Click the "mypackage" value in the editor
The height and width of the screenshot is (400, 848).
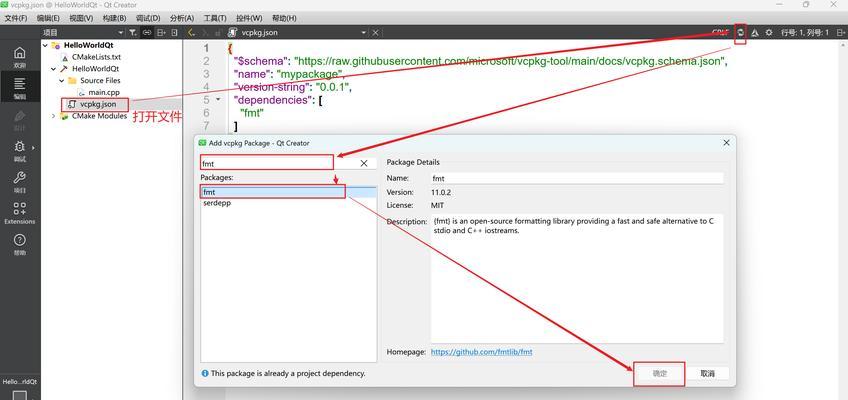(310, 74)
